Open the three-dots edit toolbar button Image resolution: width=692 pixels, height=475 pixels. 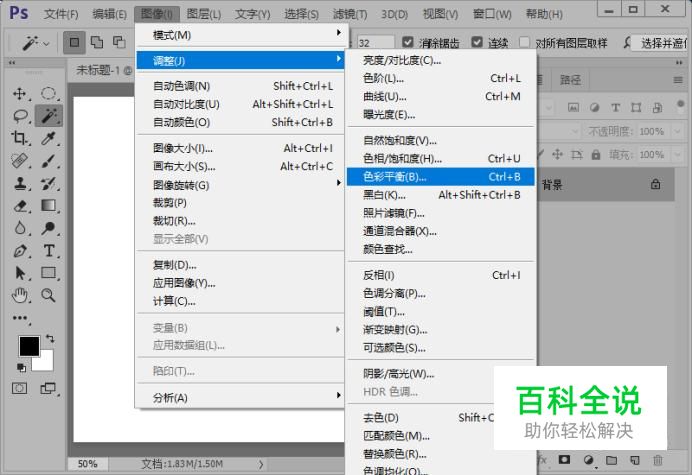click(20, 318)
